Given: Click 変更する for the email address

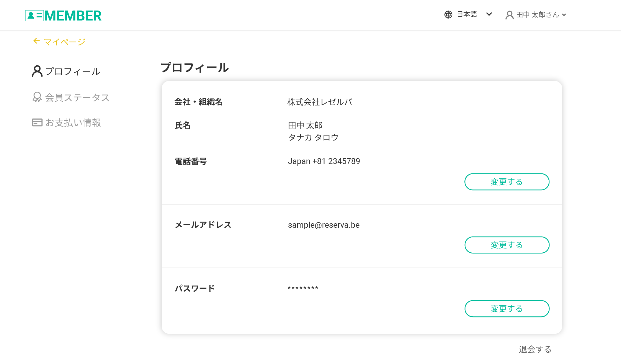Looking at the screenshot, I should [x=507, y=245].
